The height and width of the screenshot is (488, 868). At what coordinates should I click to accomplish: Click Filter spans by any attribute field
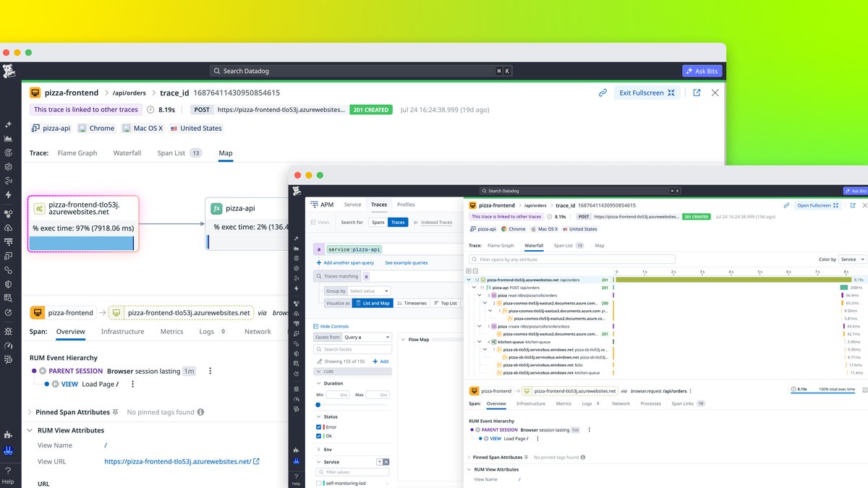[x=571, y=259]
